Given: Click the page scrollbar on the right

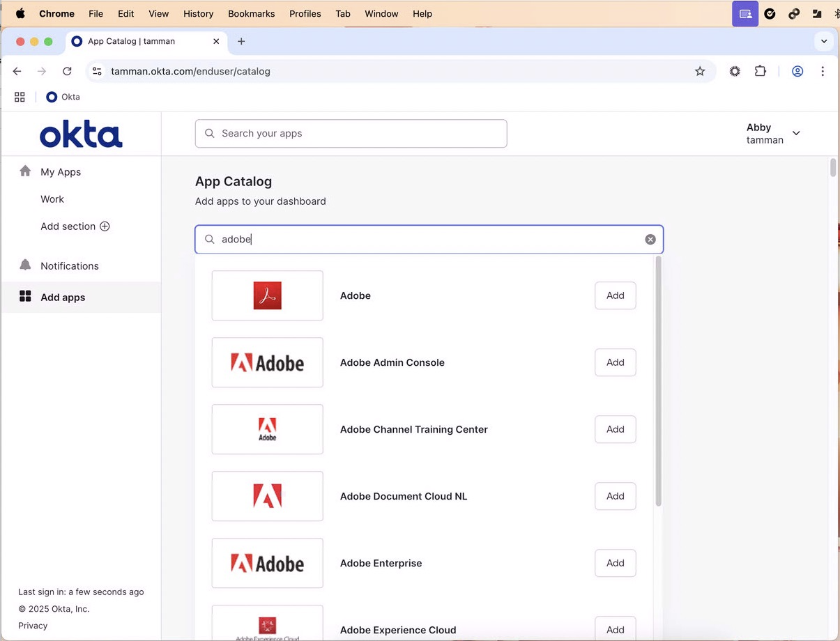Looking at the screenshot, I should click(x=833, y=168).
